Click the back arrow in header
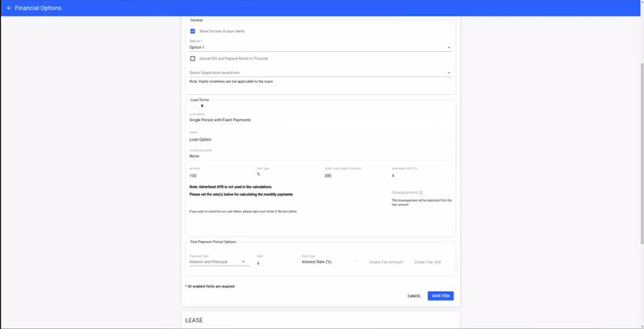The height and width of the screenshot is (329, 644). click(x=9, y=8)
